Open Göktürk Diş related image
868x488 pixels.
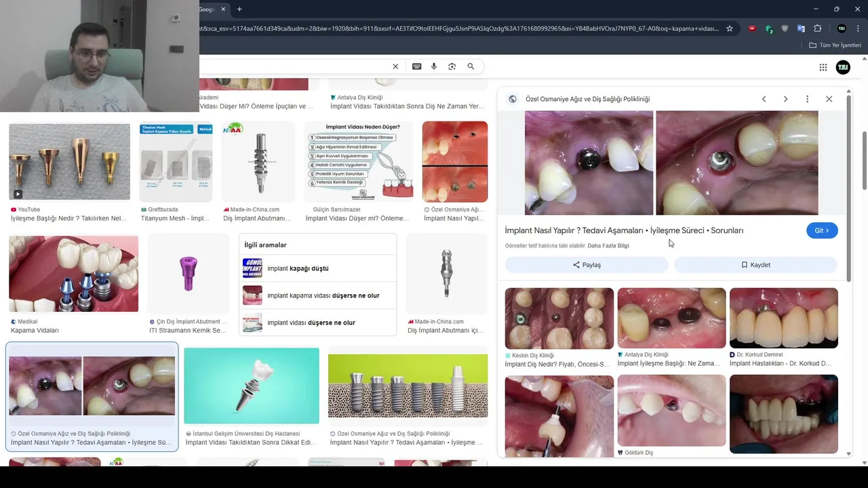pyautogui.click(x=671, y=411)
